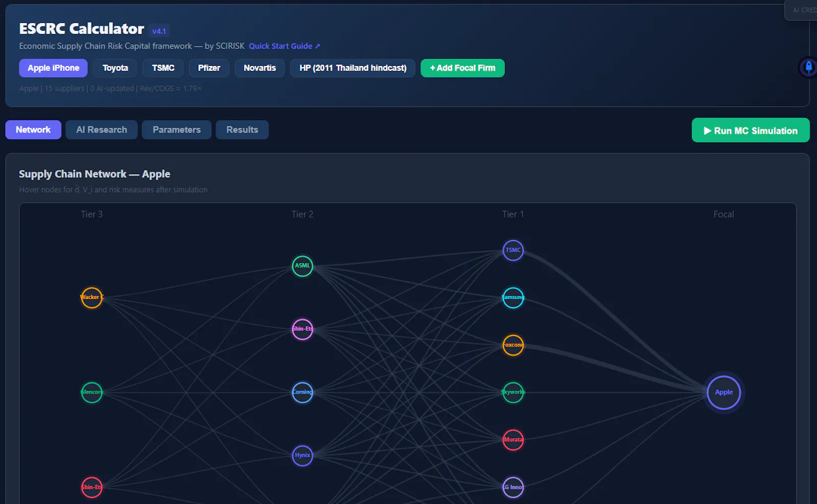
Task: View the Results tab
Action: [x=242, y=130]
